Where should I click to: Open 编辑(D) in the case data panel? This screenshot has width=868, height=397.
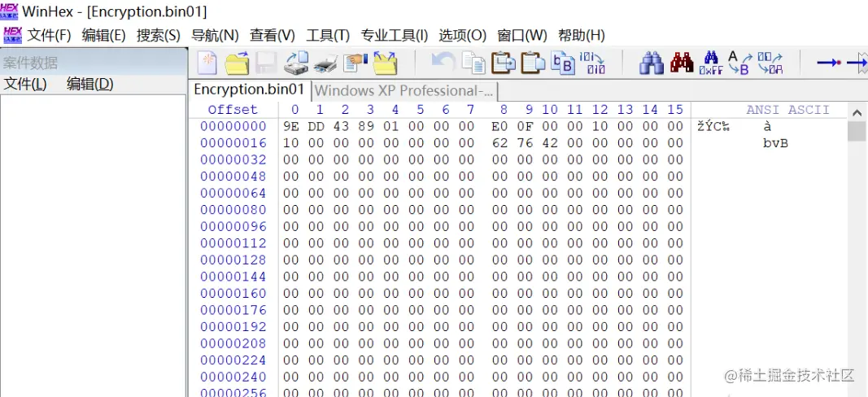[89, 84]
